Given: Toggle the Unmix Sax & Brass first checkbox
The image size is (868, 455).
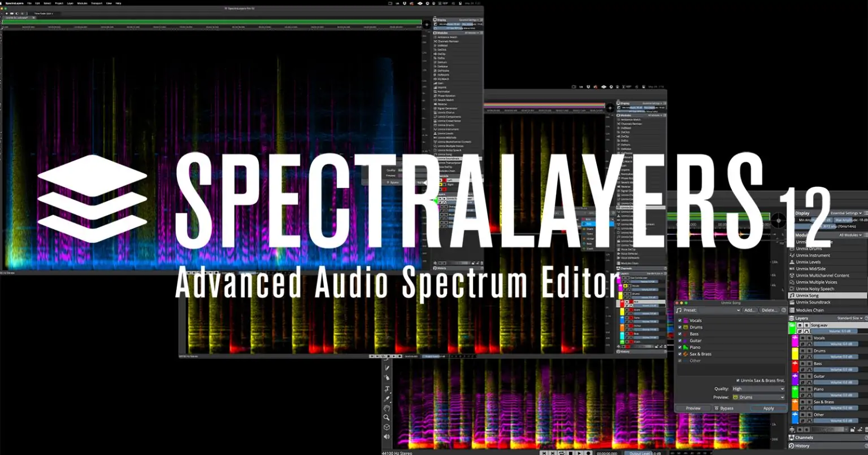Looking at the screenshot, I should click(x=738, y=380).
